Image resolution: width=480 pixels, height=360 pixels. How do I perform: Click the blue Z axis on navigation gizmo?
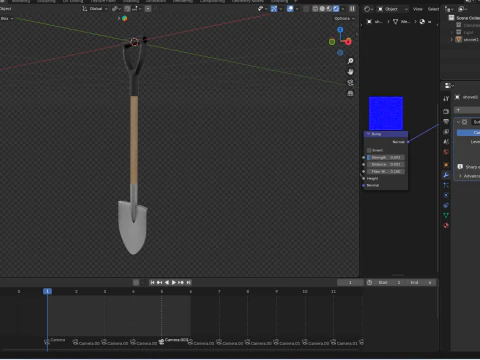(x=340, y=30)
